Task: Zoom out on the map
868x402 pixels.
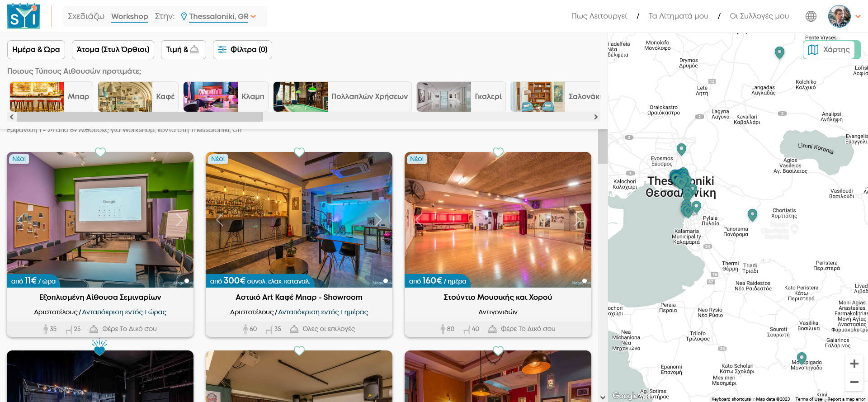Action: 854,382
